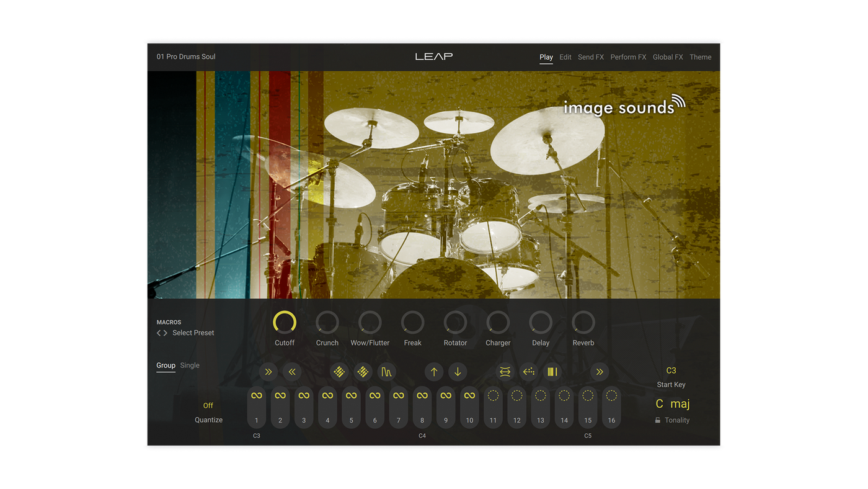Change the C3 Start Key value
Image resolution: width=868 pixels, height=489 pixels.
coord(671,370)
